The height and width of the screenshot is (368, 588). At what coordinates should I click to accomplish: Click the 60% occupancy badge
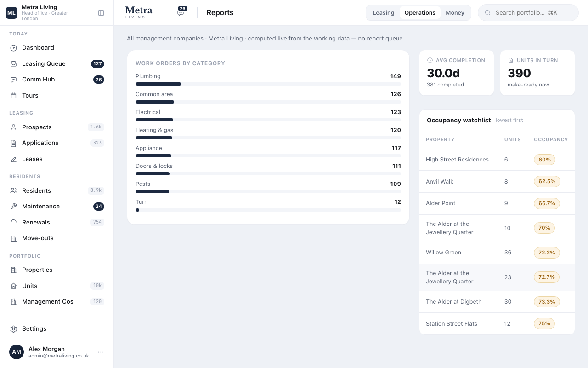pos(544,160)
